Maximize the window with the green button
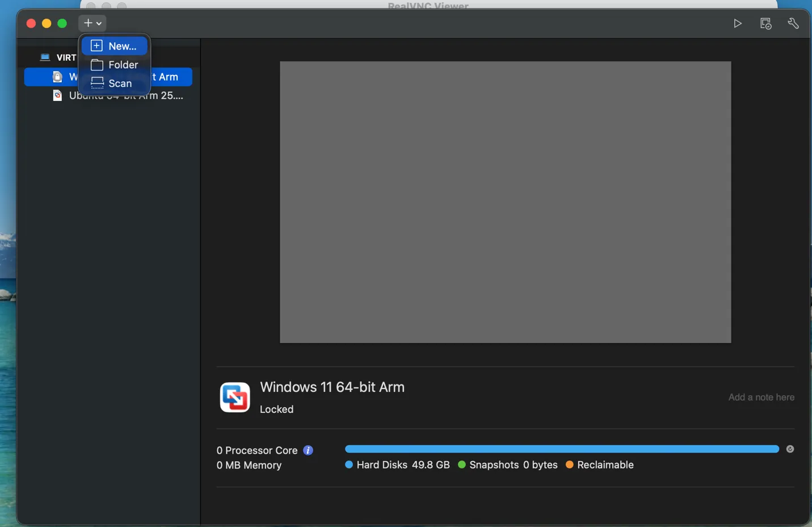Image resolution: width=812 pixels, height=527 pixels. click(62, 23)
